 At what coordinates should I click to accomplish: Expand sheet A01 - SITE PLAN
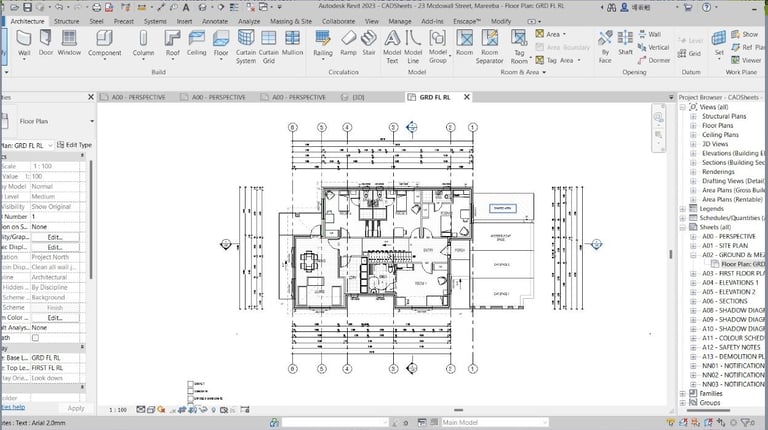(x=693, y=246)
